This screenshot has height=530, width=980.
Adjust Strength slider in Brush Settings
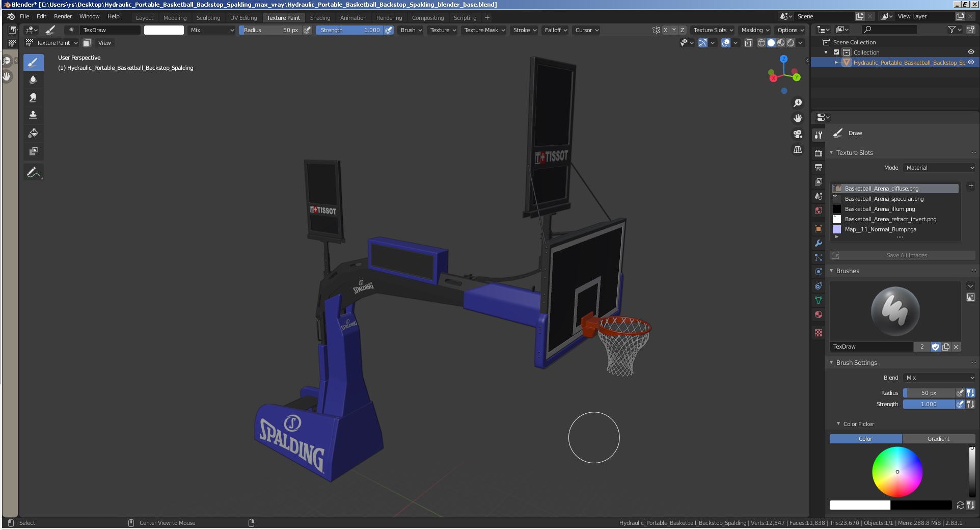click(929, 404)
